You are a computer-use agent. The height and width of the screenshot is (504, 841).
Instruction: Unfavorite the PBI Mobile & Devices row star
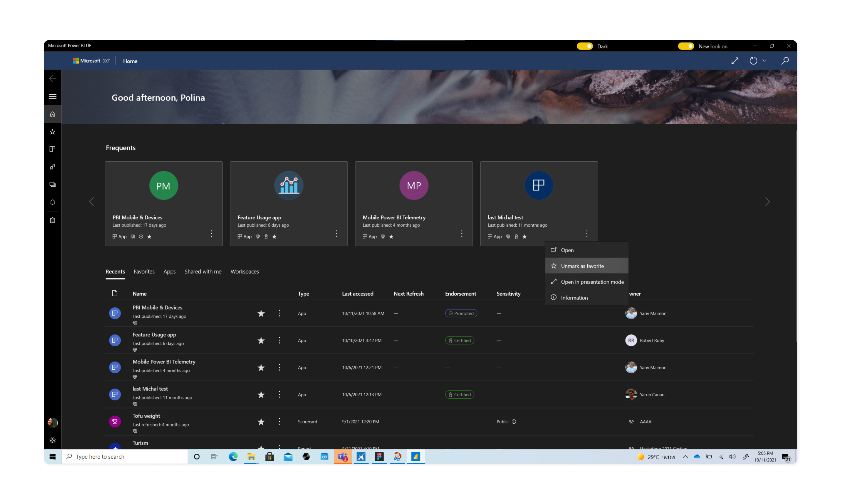[x=261, y=313]
